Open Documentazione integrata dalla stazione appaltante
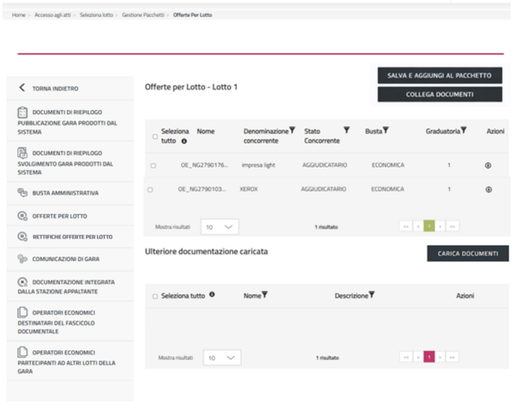 [70, 286]
